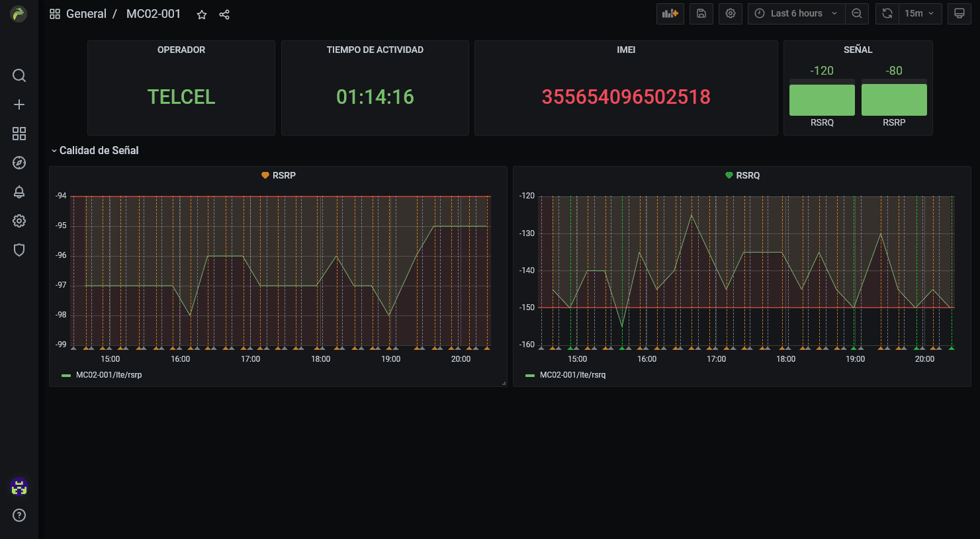
Task: Click the Add panel button
Action: 670,13
